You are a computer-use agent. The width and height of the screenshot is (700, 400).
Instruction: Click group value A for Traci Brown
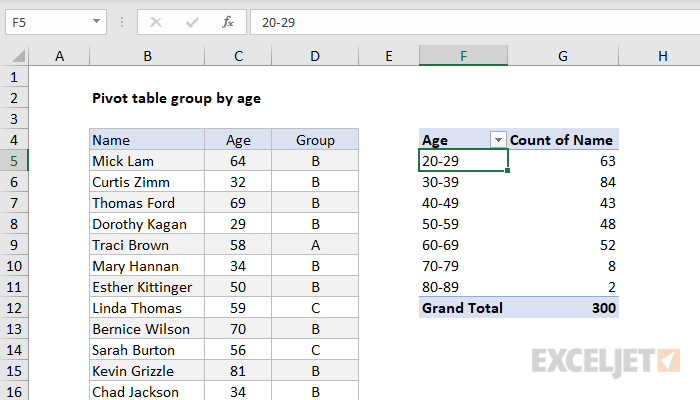point(315,245)
